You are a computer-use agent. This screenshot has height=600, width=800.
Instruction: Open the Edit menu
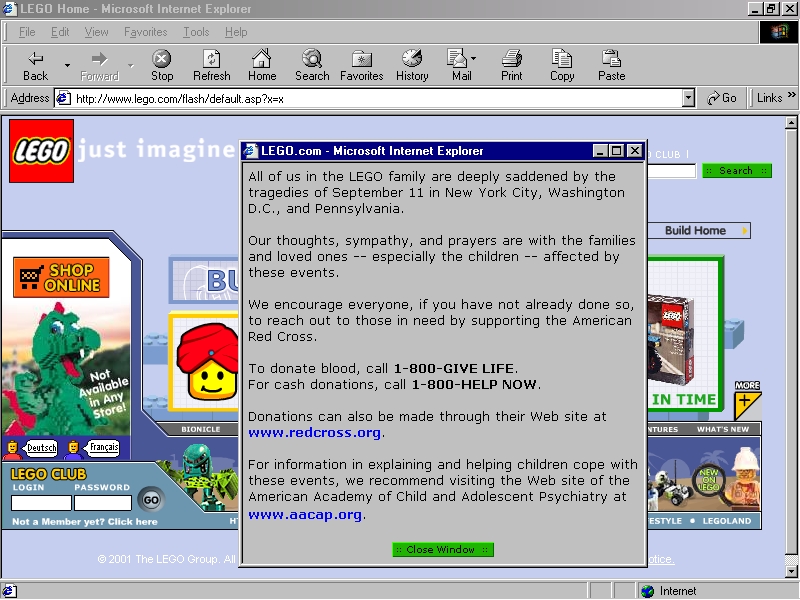[x=60, y=32]
